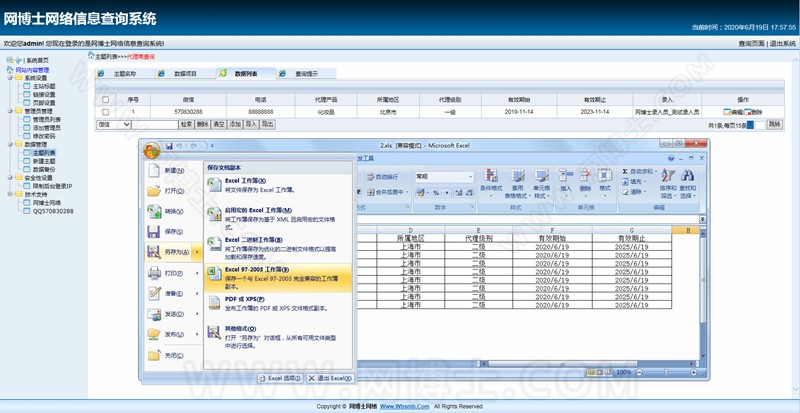Open the 主题名称 tab
The height and width of the screenshot is (413, 800).
(x=124, y=74)
